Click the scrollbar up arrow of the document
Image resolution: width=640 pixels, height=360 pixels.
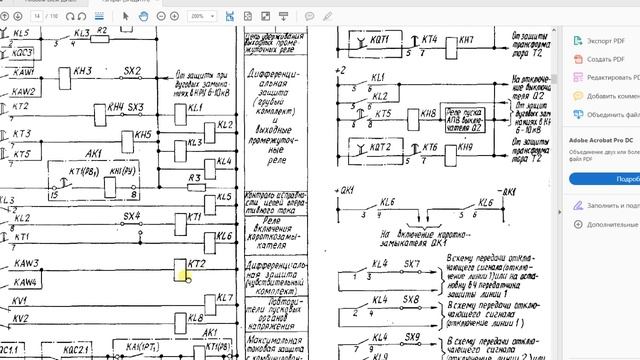point(554,30)
